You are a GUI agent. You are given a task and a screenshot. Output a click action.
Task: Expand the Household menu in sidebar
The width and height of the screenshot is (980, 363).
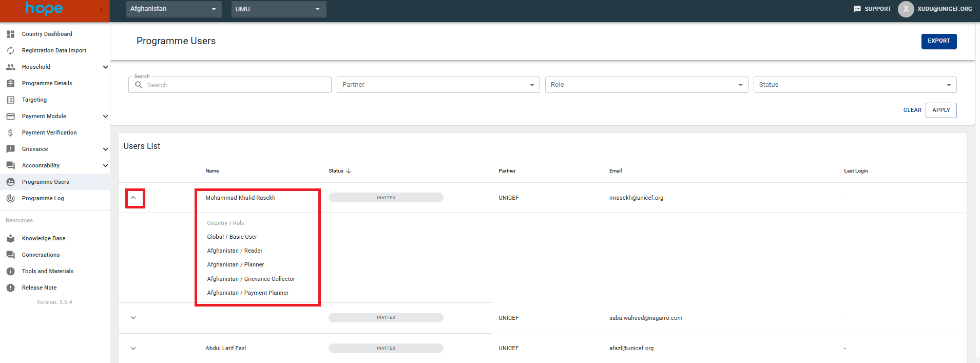[105, 67]
